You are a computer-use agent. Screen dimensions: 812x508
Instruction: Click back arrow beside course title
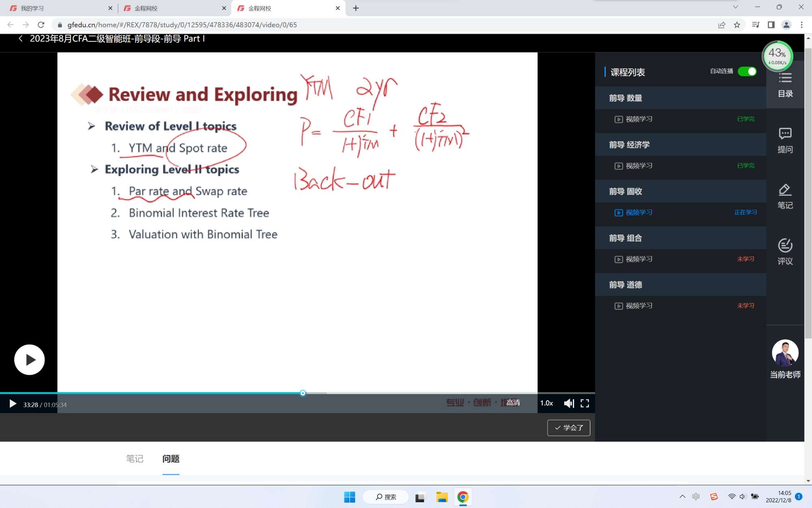pyautogui.click(x=21, y=39)
